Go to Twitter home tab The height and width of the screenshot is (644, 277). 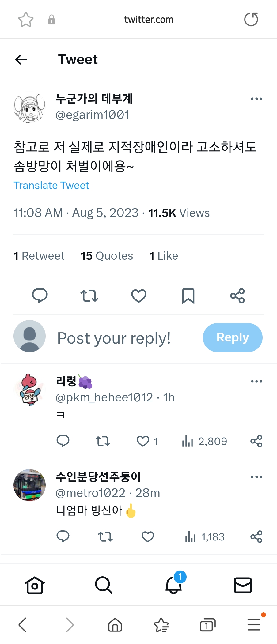pos(35,585)
